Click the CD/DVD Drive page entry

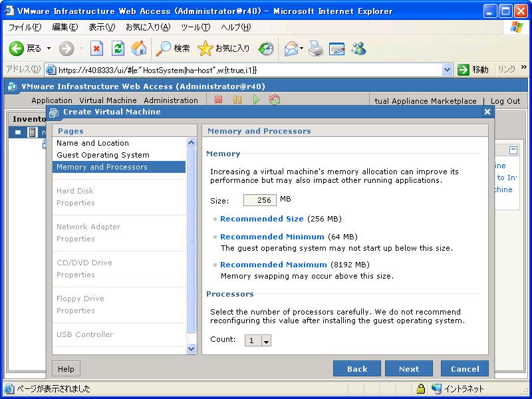pos(84,263)
